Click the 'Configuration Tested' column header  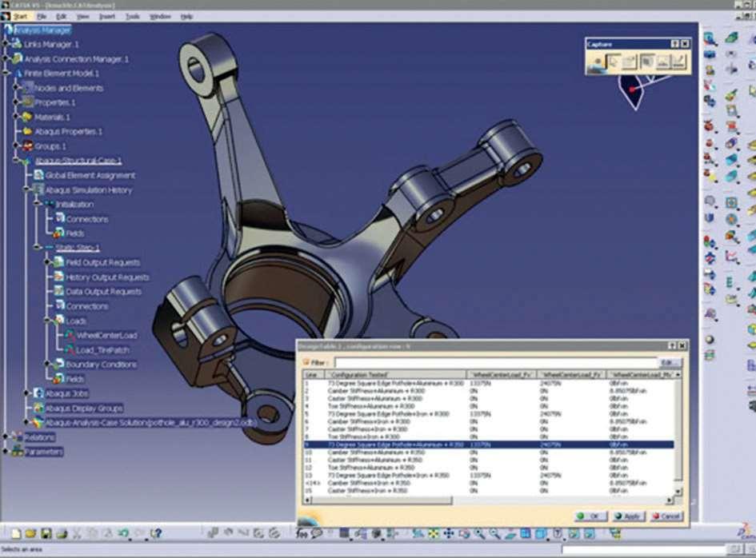coord(395,374)
